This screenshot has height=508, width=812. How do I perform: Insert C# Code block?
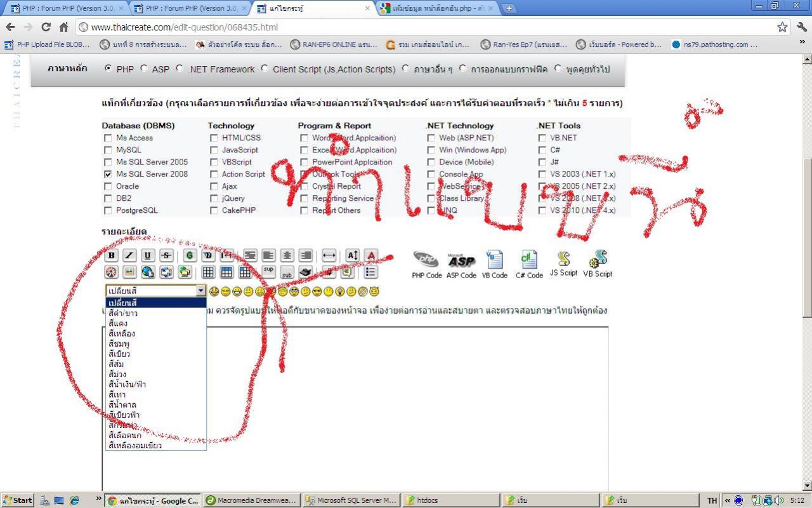pos(528,265)
